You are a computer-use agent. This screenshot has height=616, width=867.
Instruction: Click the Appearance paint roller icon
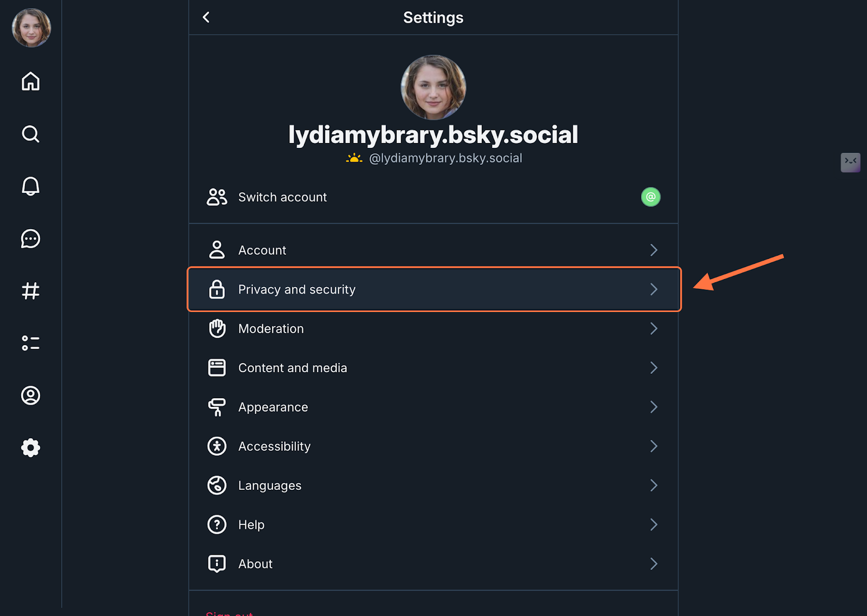217,407
